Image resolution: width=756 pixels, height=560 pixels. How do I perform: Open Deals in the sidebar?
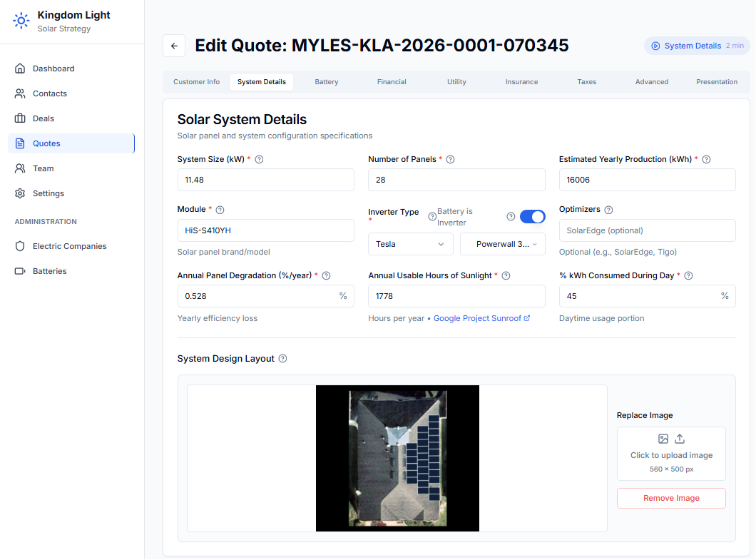(x=71, y=118)
